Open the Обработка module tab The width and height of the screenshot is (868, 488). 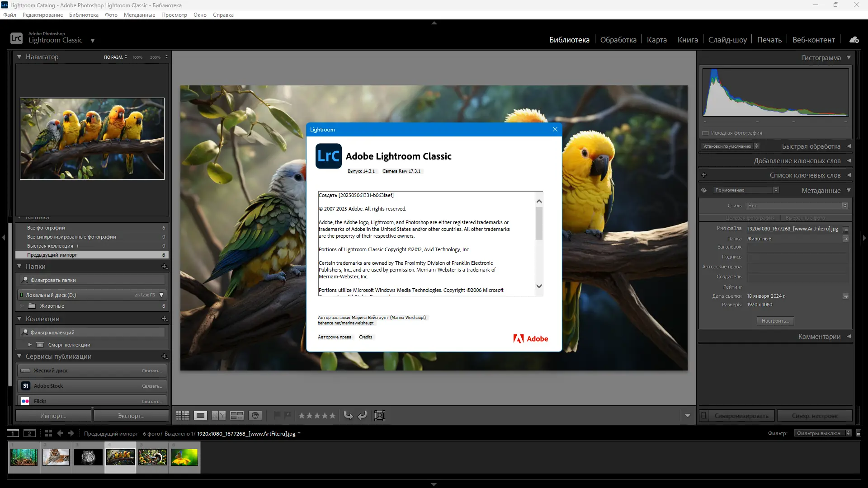pyautogui.click(x=618, y=40)
